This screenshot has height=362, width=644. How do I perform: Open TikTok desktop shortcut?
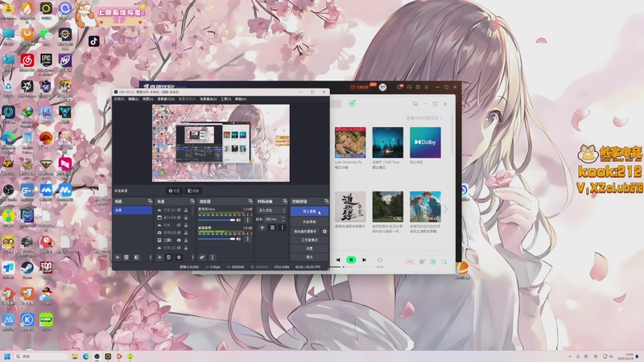point(94,41)
